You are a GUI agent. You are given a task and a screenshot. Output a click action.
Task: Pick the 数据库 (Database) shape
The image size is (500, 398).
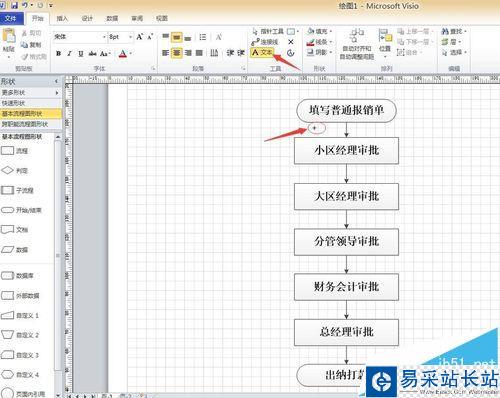17,276
